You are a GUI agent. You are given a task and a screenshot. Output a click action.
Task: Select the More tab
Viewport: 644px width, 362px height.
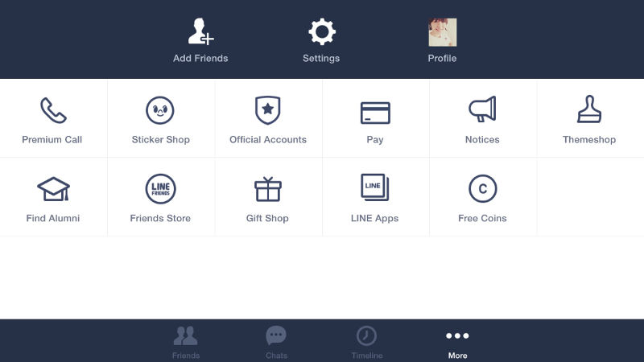457,343
